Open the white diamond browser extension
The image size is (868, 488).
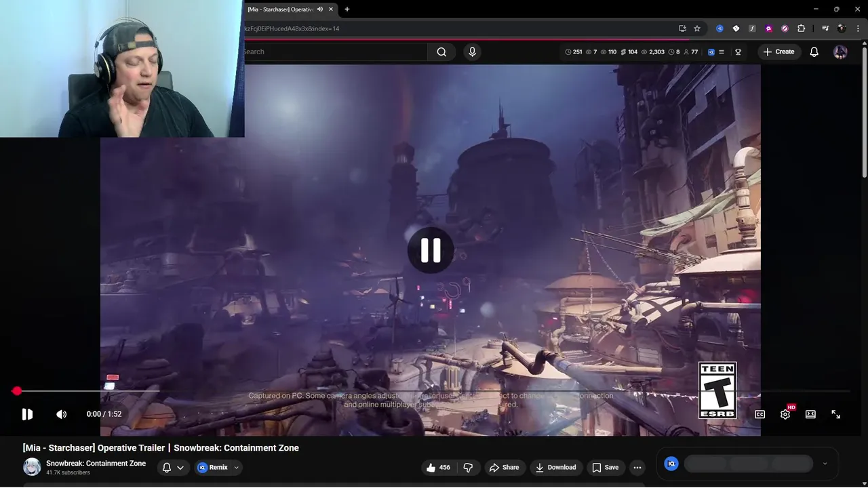tap(736, 28)
